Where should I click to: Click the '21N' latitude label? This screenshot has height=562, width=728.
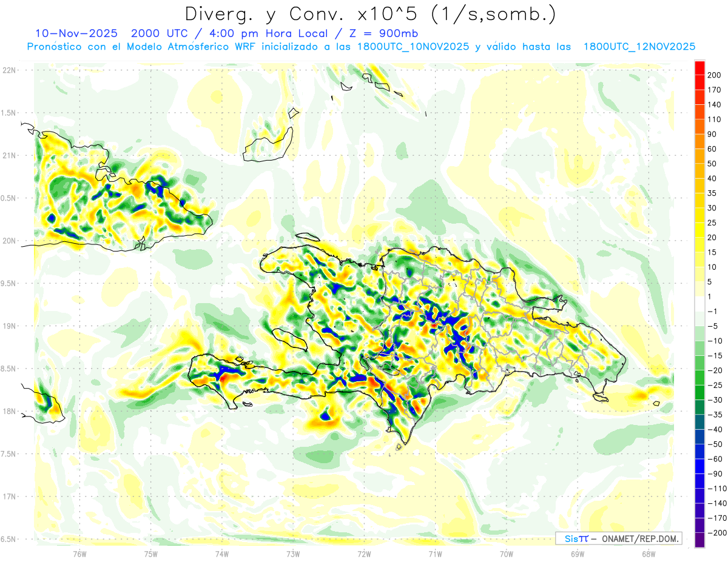pos(8,155)
